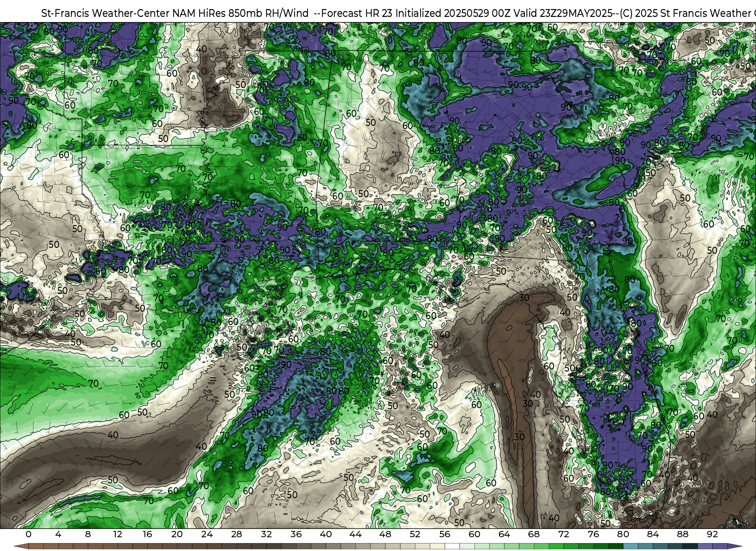756x551 pixels.
Task: Click the "40" tick label on the colorbar scale
Action: [x=326, y=534]
